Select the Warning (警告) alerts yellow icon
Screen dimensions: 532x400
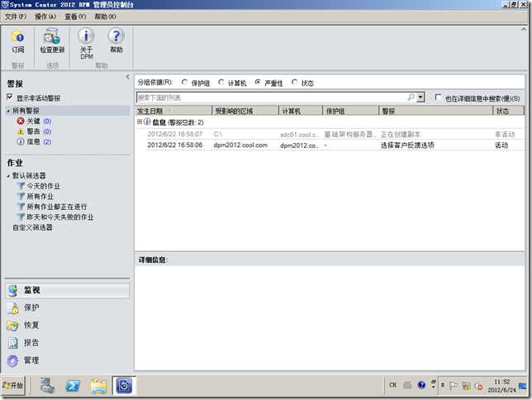(x=21, y=131)
